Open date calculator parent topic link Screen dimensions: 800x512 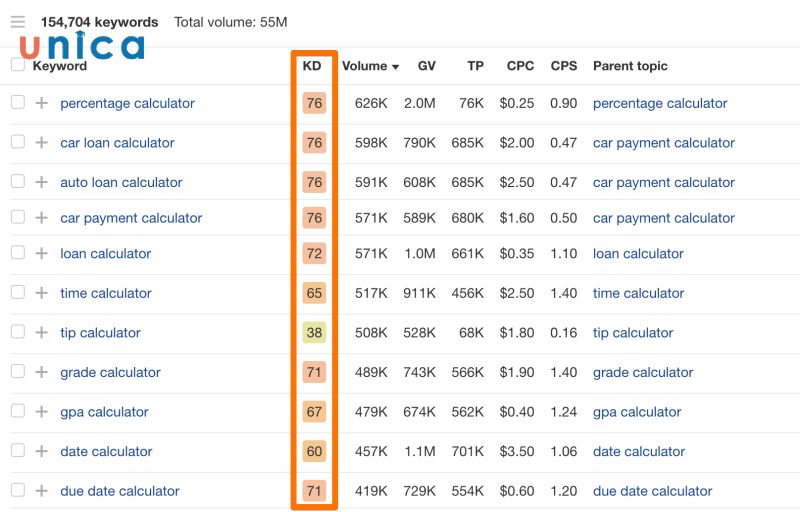pos(638,451)
